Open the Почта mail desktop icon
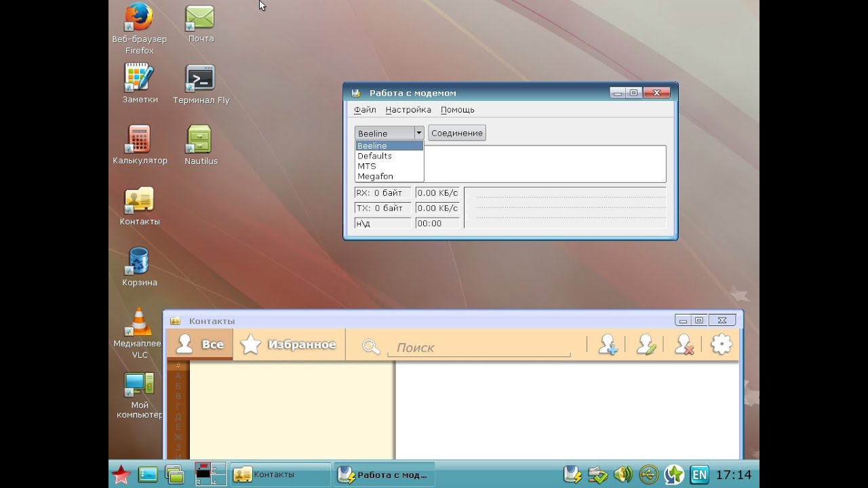 200,18
